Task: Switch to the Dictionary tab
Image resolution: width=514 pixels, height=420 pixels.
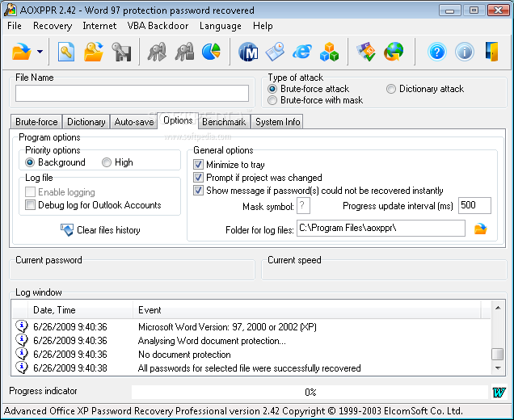Action: tap(86, 122)
